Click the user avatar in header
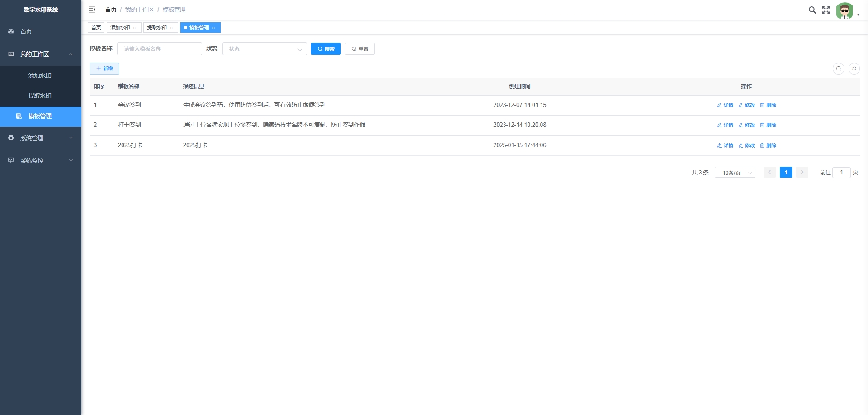This screenshot has width=868, height=415. coord(844,10)
